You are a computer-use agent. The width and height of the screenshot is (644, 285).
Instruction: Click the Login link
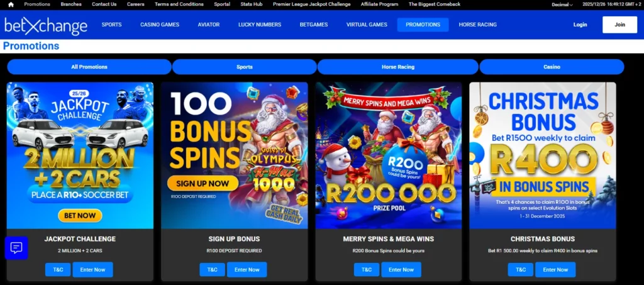point(580,25)
